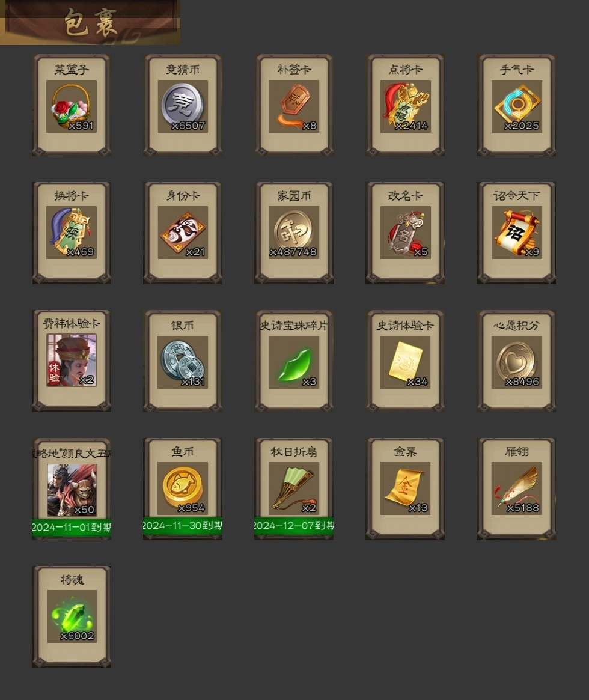This screenshot has width=589, height=700.
Task: Open the 家园币 coin item
Action: point(294,233)
